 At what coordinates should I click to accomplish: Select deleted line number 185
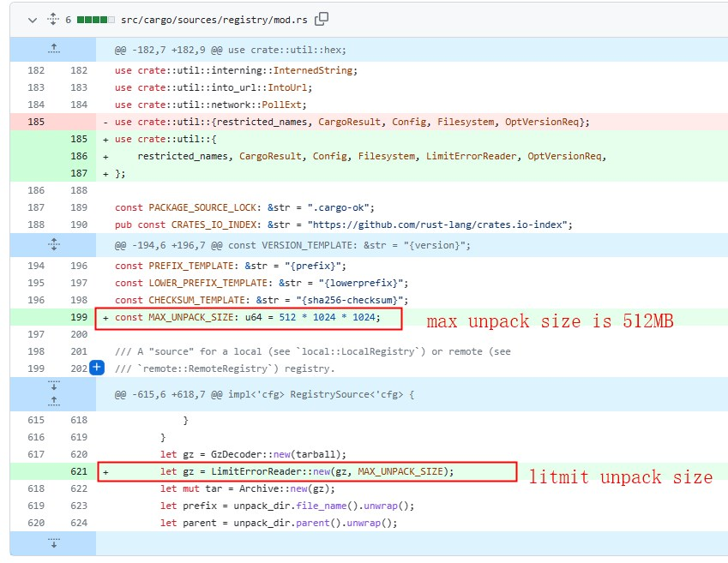(x=36, y=122)
